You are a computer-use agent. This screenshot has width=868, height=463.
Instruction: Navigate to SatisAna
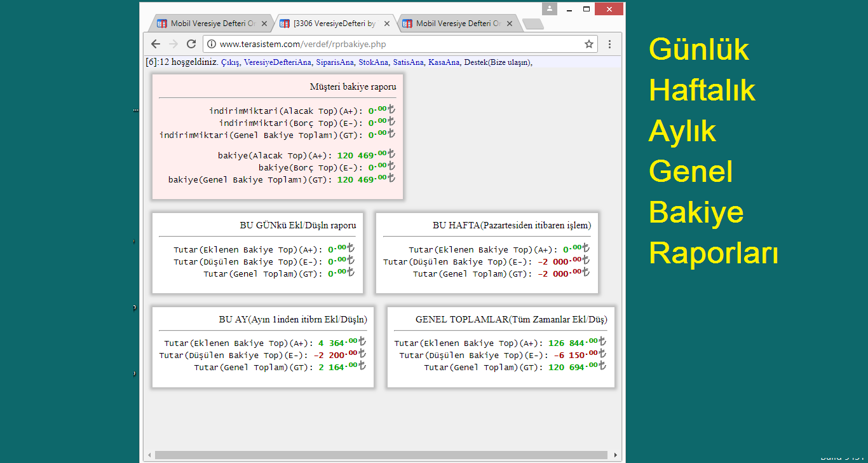click(409, 62)
